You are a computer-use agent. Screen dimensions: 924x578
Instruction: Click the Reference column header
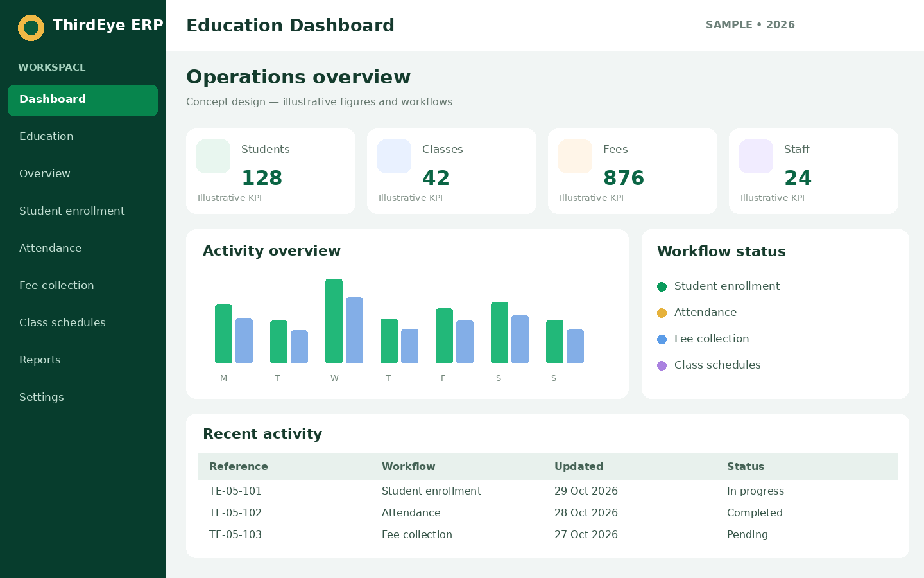tap(239, 467)
